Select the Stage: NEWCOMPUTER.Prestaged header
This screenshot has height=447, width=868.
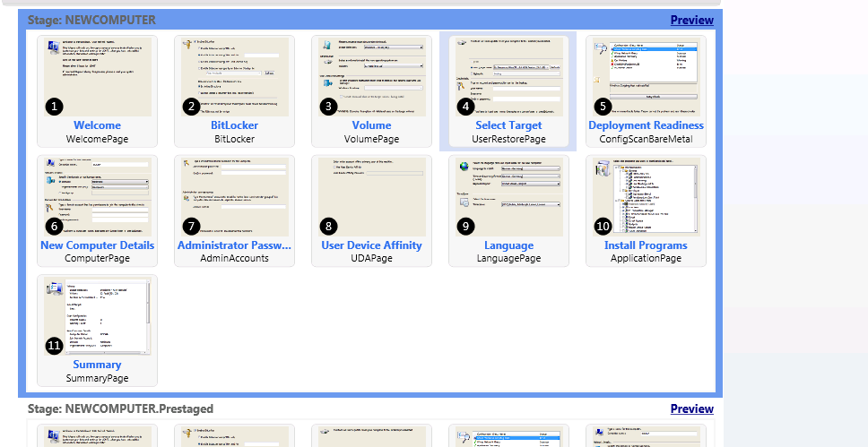coord(120,408)
